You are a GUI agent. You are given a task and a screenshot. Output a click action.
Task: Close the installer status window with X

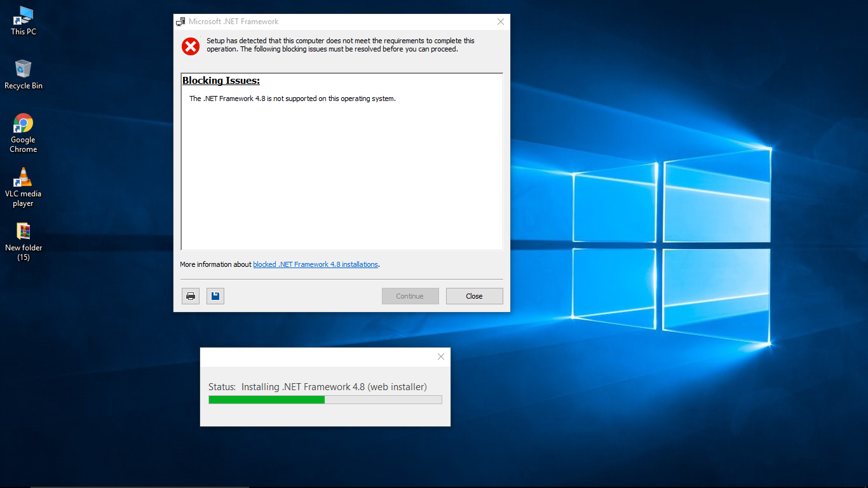coord(441,356)
